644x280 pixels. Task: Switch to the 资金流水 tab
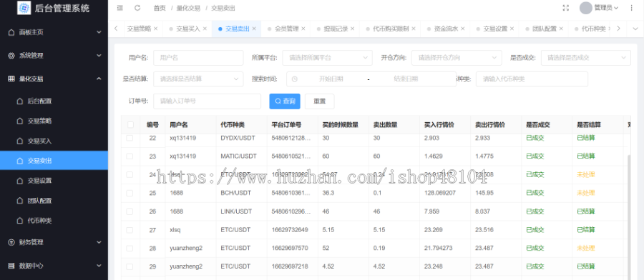pyautogui.click(x=446, y=29)
